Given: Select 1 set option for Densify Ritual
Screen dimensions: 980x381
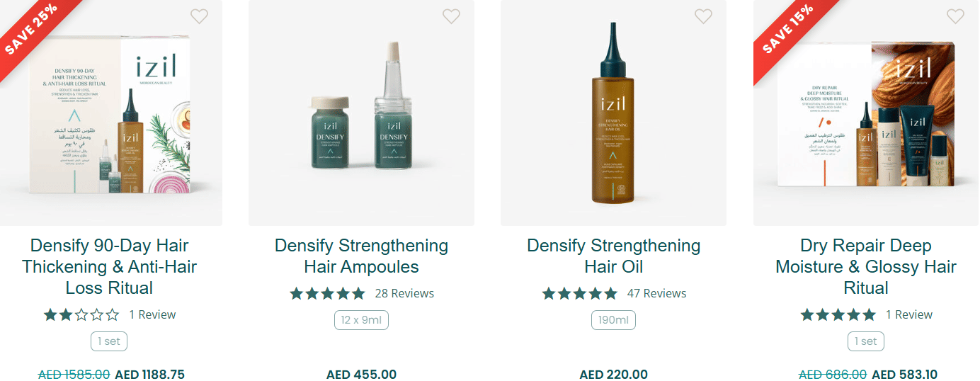Looking at the screenshot, I should tap(109, 341).
